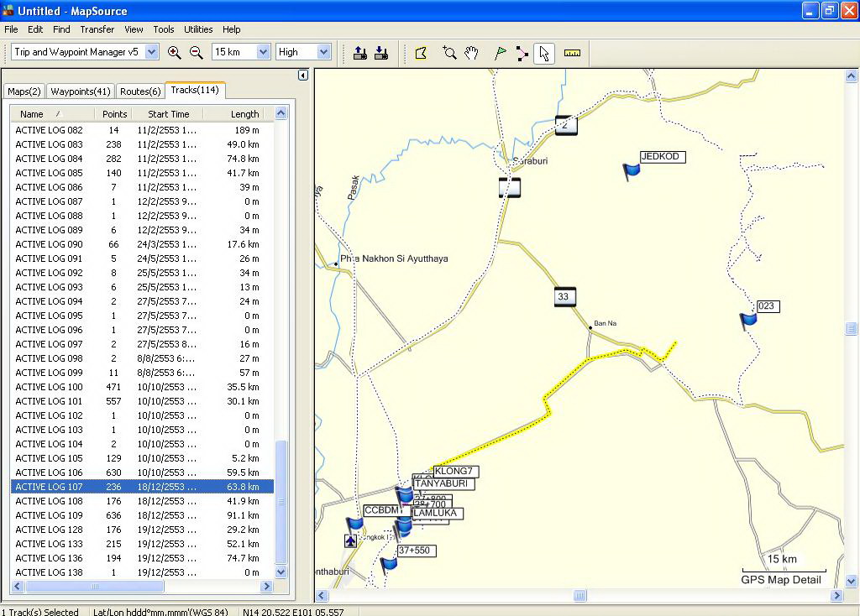The width and height of the screenshot is (860, 616).
Task: Open the Transfer menu
Action: click(x=97, y=29)
